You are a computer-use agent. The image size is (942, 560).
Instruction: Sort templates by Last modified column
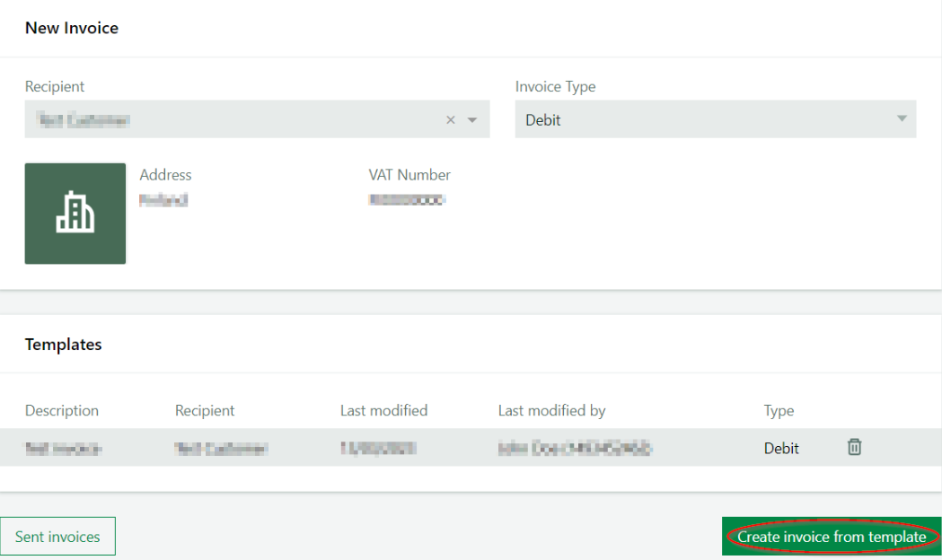coord(383,411)
